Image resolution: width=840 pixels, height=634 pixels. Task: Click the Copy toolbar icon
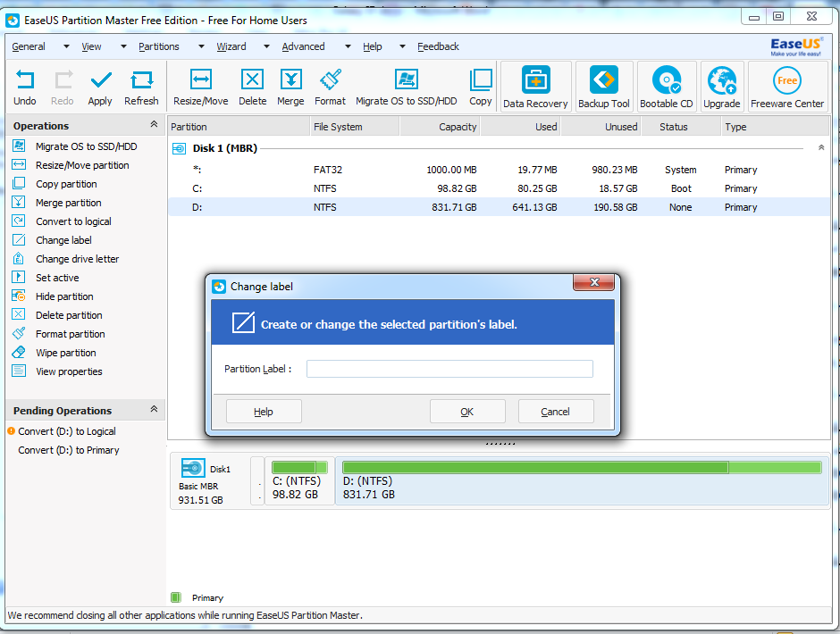click(481, 88)
